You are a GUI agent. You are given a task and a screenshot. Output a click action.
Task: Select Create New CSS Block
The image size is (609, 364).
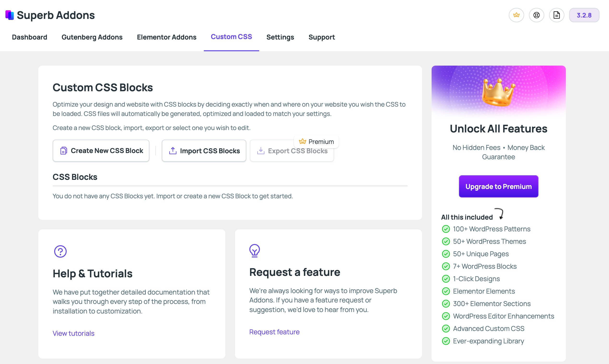[x=101, y=150]
